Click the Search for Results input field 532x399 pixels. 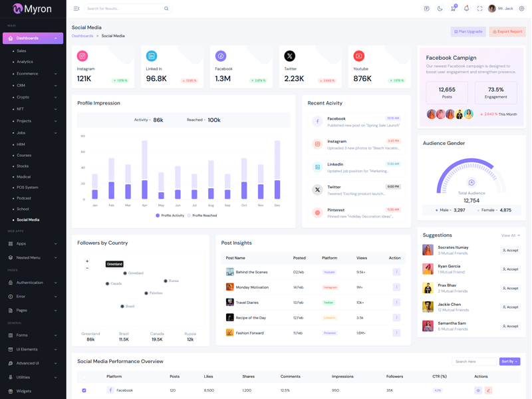pyautogui.click(x=123, y=9)
